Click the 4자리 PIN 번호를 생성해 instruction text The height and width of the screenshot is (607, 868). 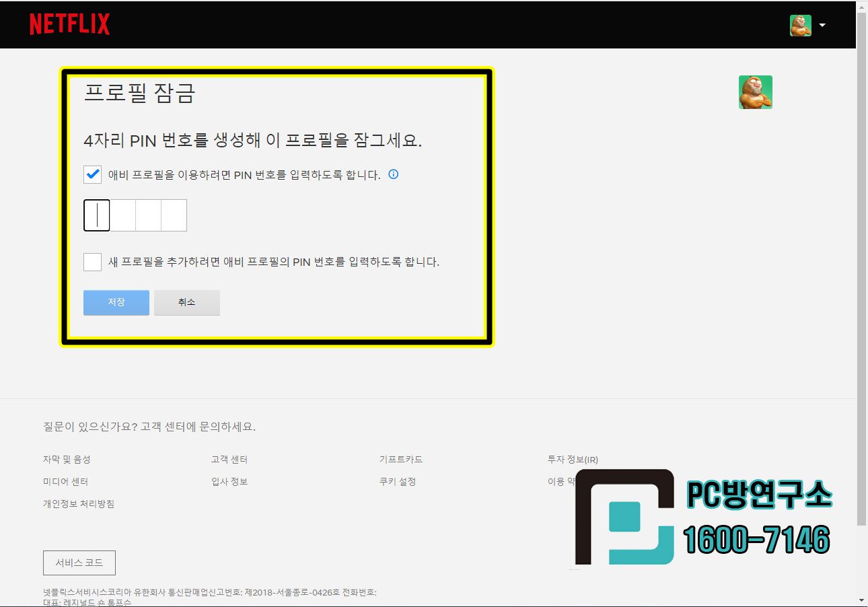[x=253, y=141]
